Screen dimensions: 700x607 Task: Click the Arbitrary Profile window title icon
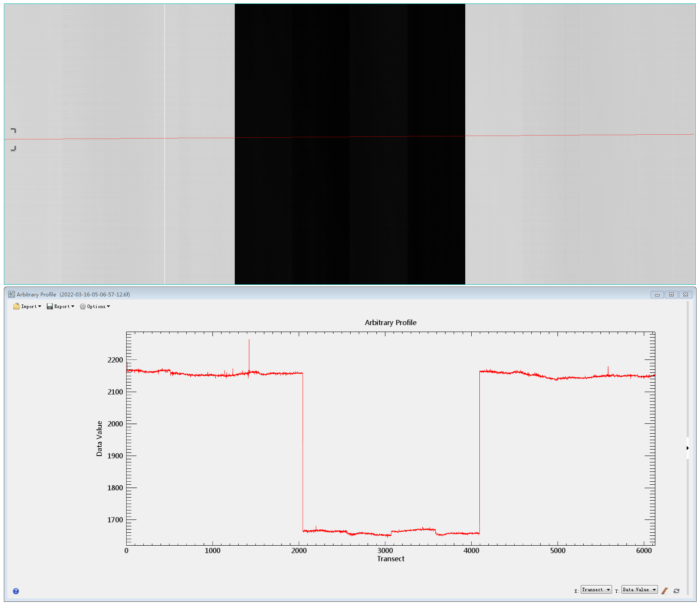[12, 294]
